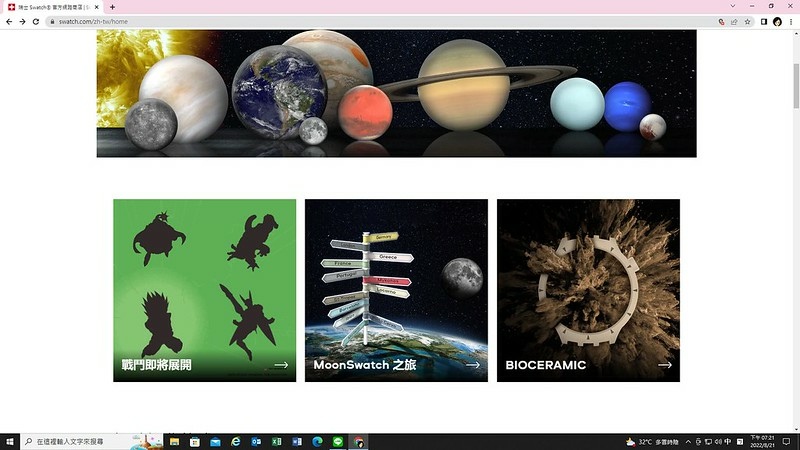This screenshot has height=450, width=800.
Task: Go back to the previous page
Action: (x=9, y=22)
